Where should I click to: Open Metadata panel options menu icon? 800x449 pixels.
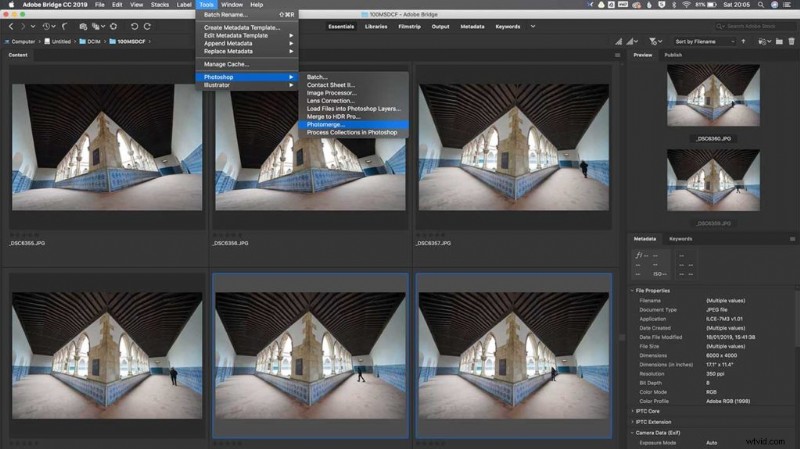[792, 239]
